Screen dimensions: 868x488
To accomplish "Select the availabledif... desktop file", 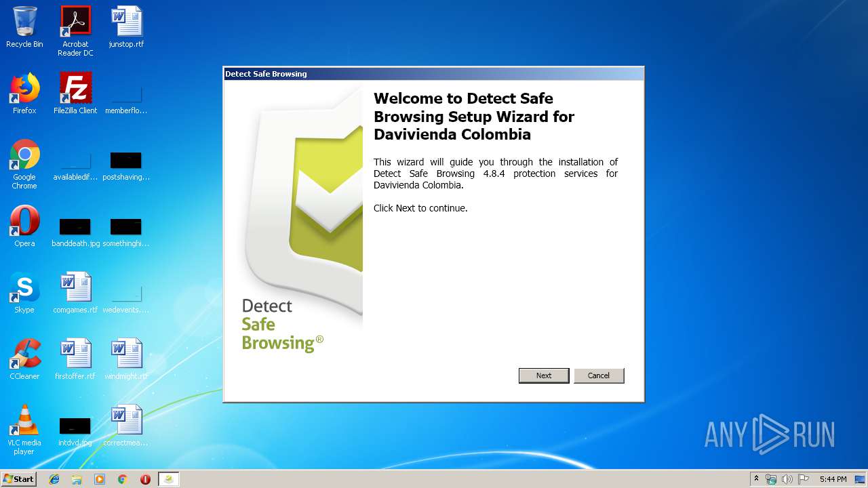I will 75,167.
